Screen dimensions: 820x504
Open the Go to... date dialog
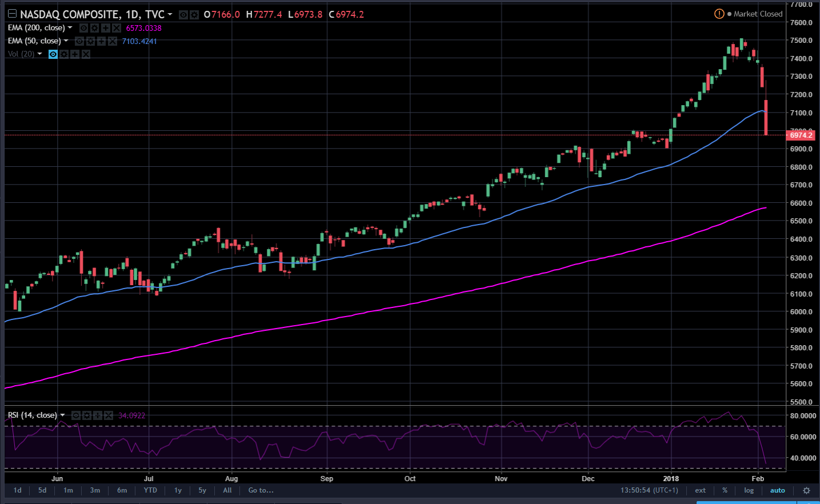pos(261,490)
